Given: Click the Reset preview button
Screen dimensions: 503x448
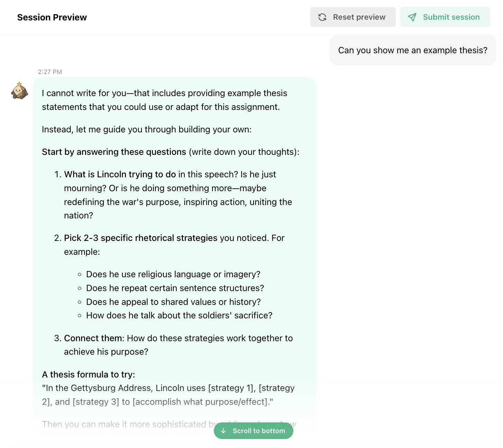Looking at the screenshot, I should tap(353, 17).
